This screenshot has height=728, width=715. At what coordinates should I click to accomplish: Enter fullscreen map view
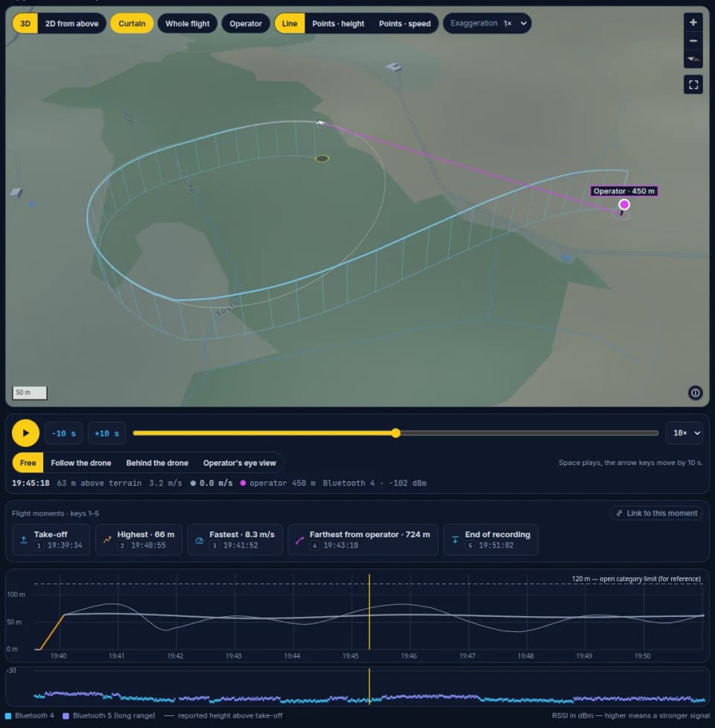693,84
